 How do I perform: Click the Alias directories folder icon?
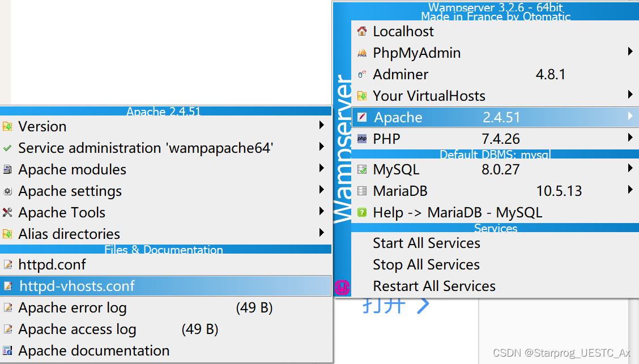click(x=7, y=234)
